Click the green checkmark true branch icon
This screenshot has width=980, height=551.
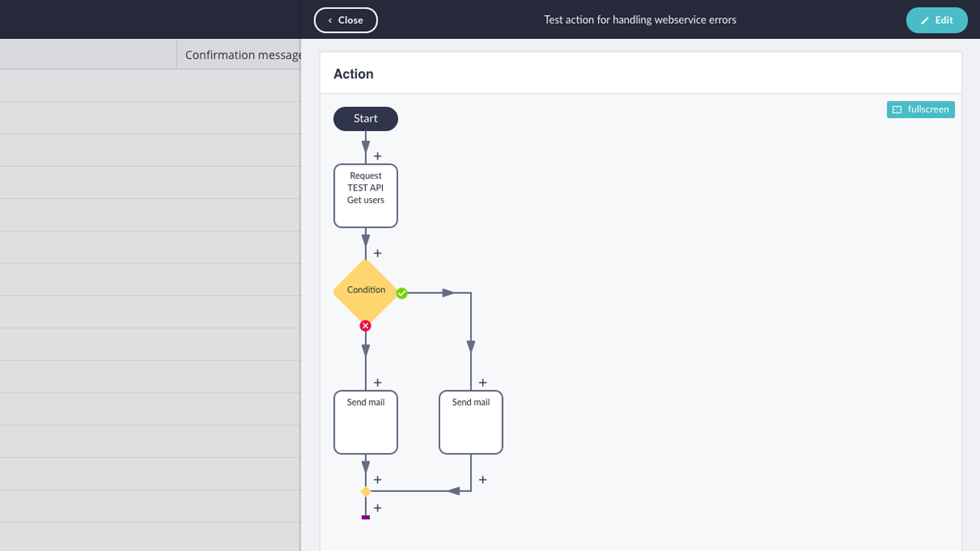pyautogui.click(x=401, y=293)
